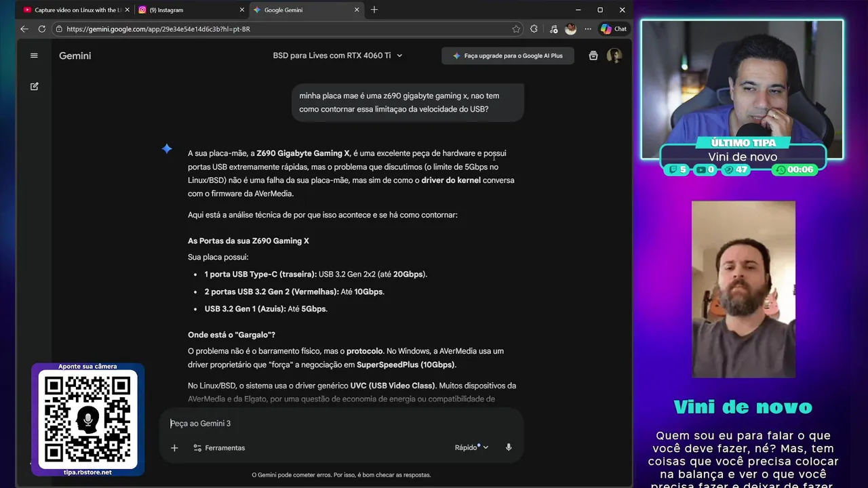Open the Gemini main menu hamburger icon

click(x=34, y=56)
